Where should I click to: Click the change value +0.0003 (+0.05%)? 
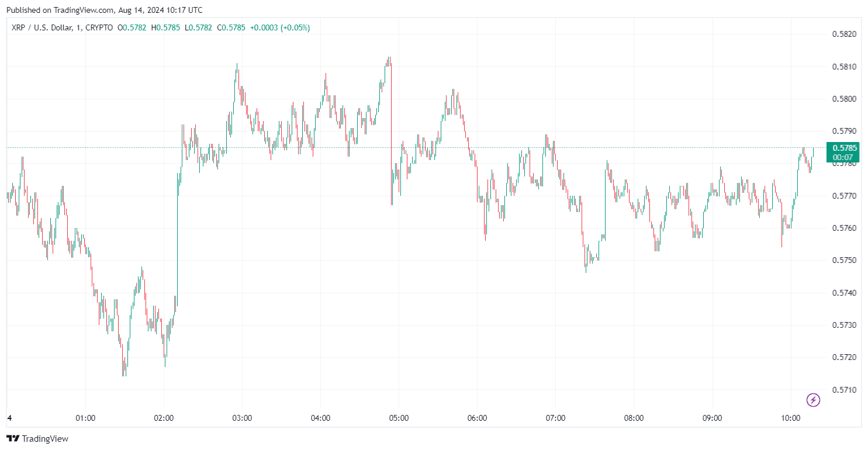pos(280,27)
